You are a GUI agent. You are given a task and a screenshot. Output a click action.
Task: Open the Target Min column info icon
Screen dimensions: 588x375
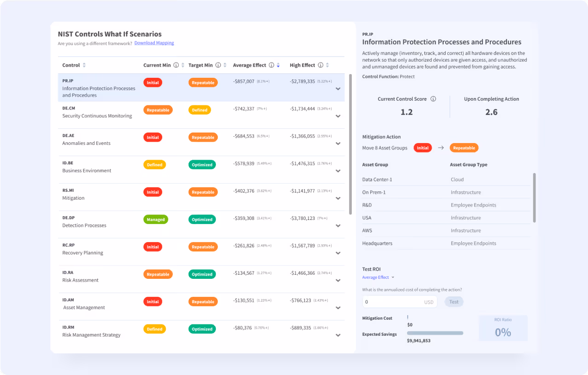(218, 65)
